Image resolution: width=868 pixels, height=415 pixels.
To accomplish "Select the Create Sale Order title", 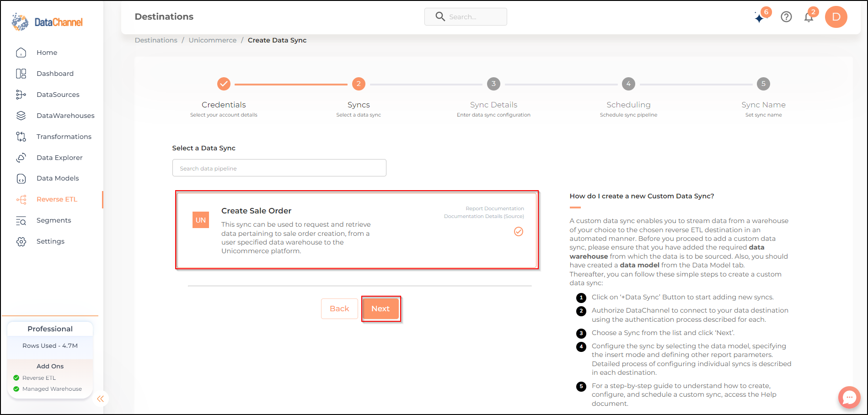I will pyautogui.click(x=256, y=211).
